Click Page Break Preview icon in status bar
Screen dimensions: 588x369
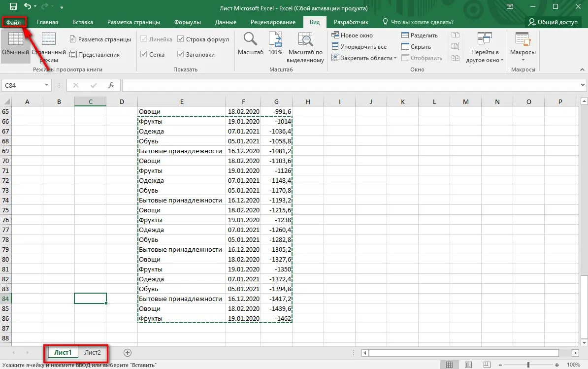pyautogui.click(x=487, y=365)
